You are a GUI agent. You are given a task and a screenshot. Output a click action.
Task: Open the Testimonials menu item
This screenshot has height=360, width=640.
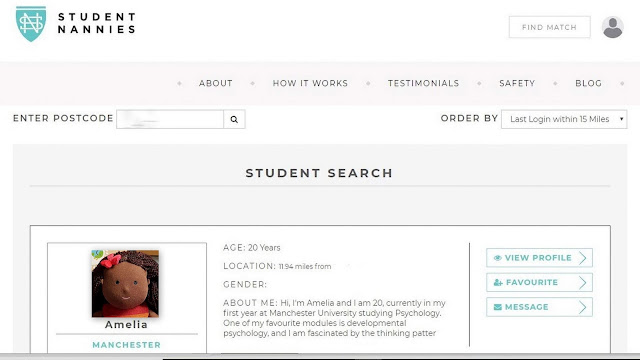tap(423, 83)
